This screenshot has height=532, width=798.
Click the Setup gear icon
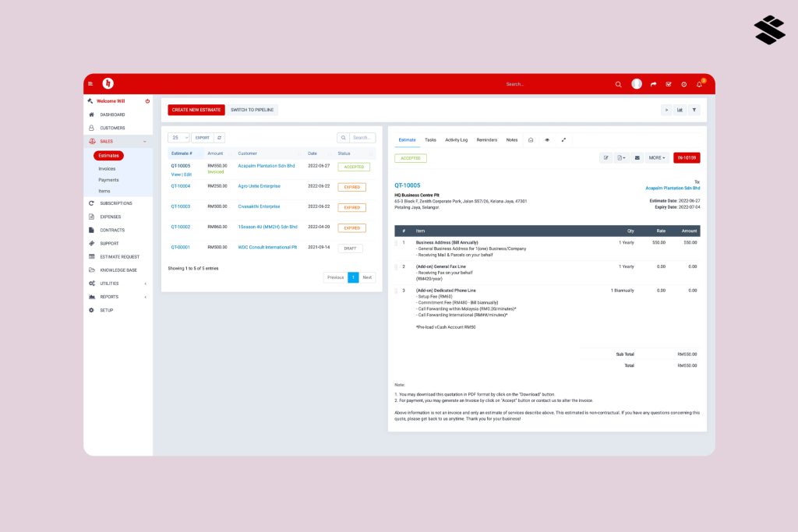click(92, 310)
